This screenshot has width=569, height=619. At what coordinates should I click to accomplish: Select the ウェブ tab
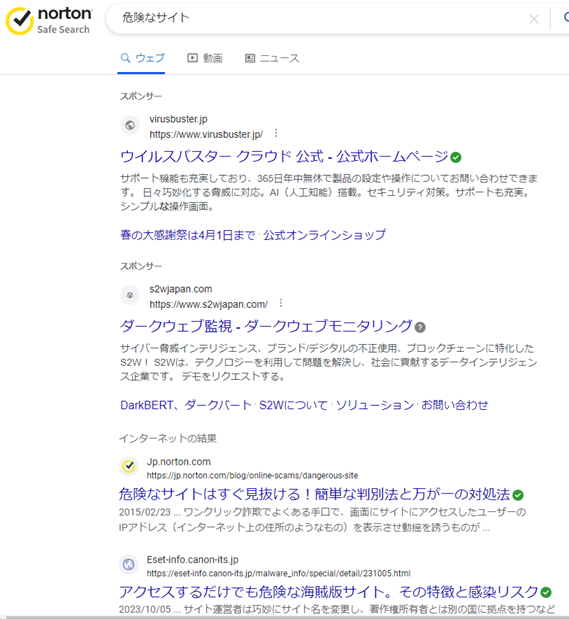(142, 58)
